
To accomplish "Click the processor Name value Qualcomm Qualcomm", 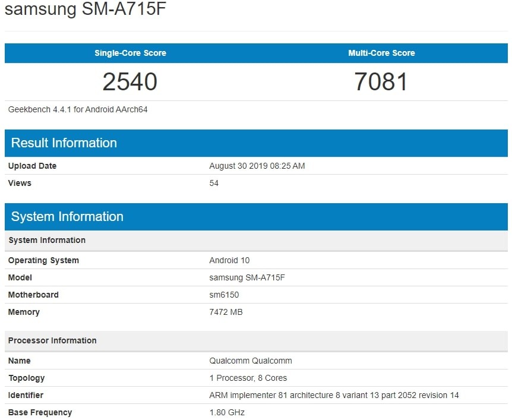I will click(x=250, y=361).
